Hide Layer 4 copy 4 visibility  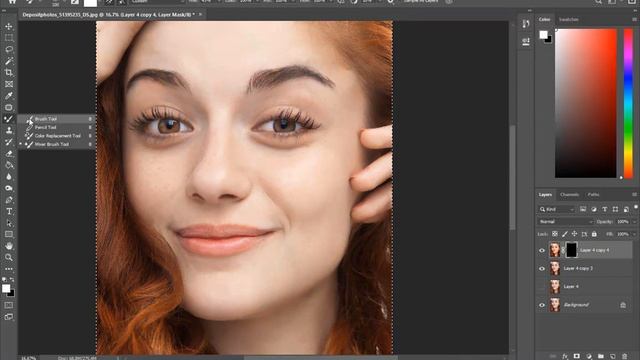pyautogui.click(x=542, y=251)
